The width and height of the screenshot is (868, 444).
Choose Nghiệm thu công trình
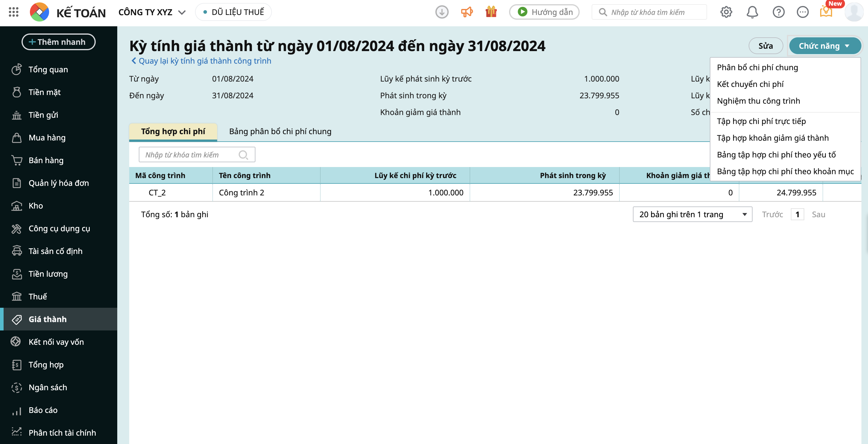click(785, 101)
